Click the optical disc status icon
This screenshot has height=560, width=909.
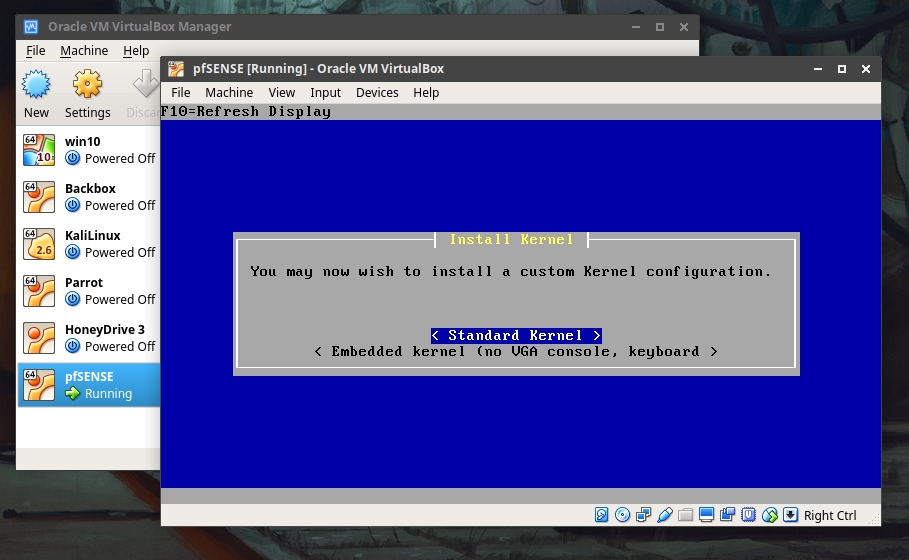click(622, 515)
